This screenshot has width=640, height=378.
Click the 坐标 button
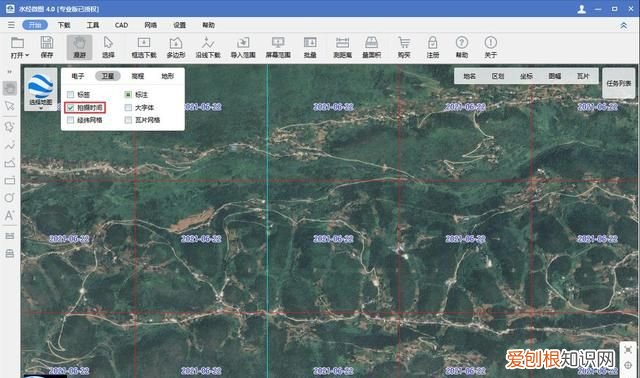point(527,76)
